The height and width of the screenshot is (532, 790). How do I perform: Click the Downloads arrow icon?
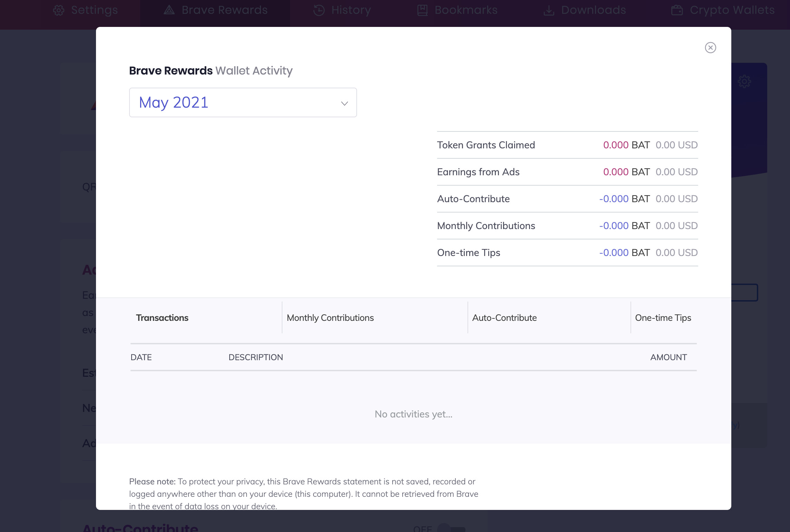[x=549, y=10]
